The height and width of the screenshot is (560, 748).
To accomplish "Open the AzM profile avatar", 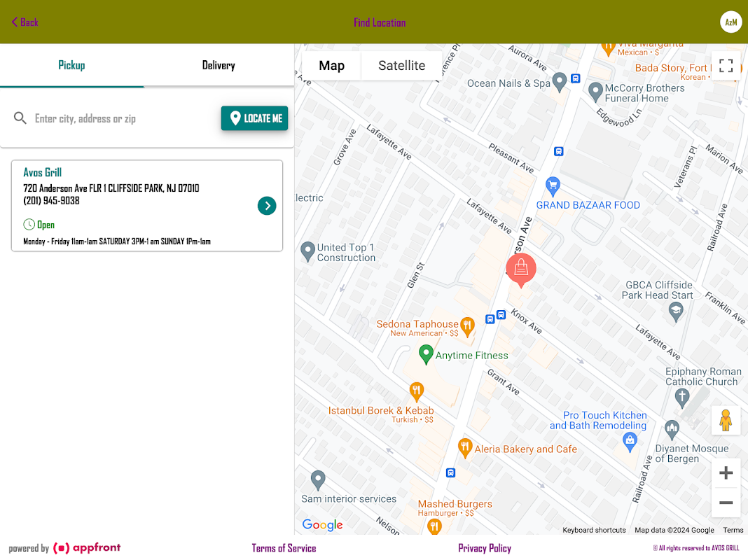I will pos(730,22).
